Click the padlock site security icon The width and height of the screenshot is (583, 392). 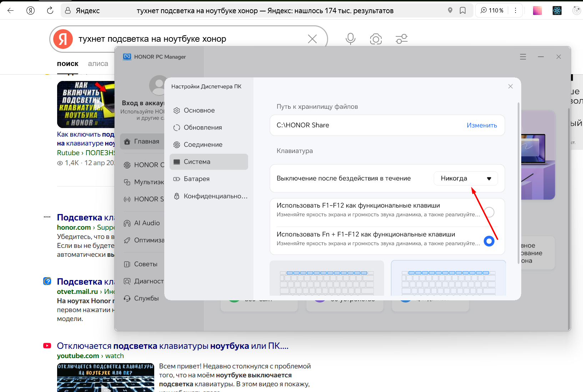tap(68, 11)
